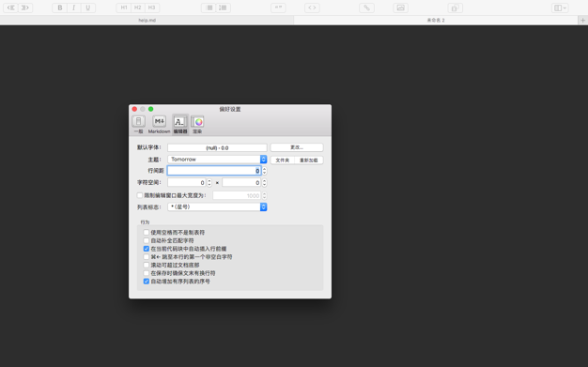Viewport: 588px width, 367px height.
Task: Open the Markdown preferences tab
Action: [159, 125]
